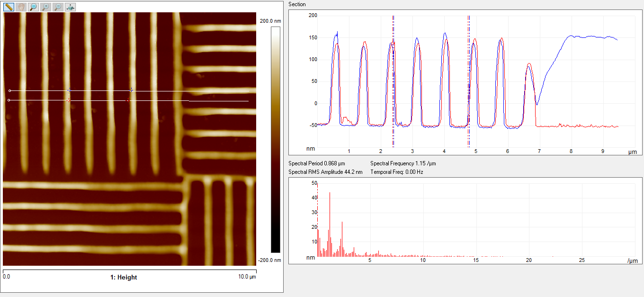Activate the hand pan tool
The width and height of the screenshot is (644, 297).
click(x=21, y=7)
